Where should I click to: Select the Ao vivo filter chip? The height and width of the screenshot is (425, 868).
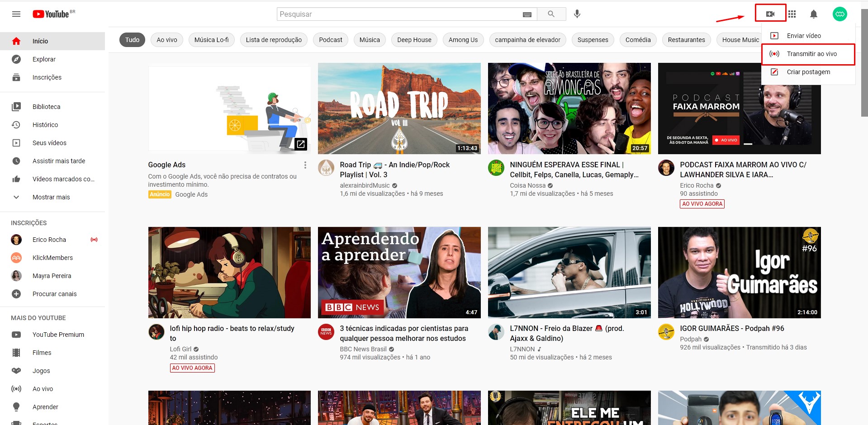[x=167, y=40]
